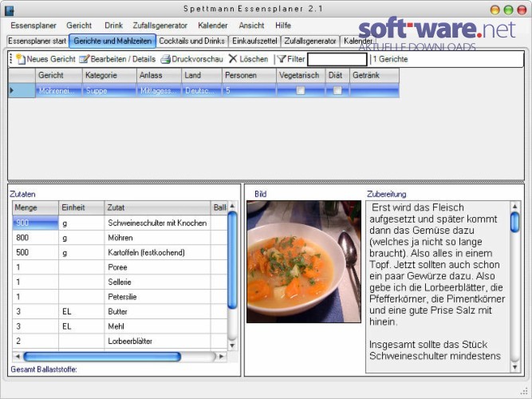This screenshot has width=532, height=399.
Task: Sort by Kategorie column header
Action: (109, 75)
